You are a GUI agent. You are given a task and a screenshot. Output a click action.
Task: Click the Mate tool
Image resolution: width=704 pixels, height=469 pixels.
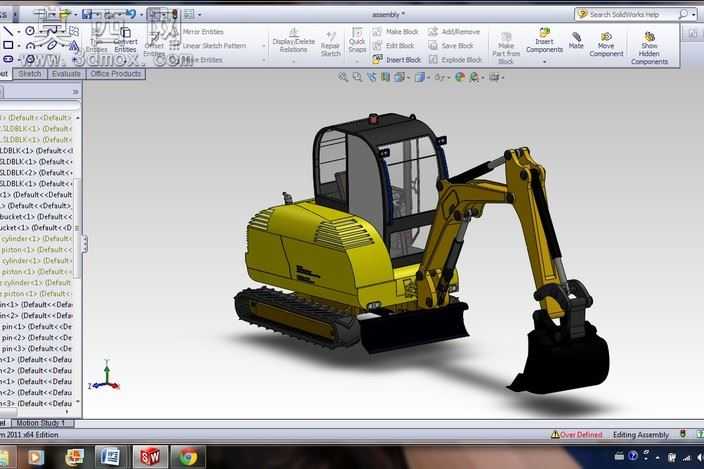[576, 40]
